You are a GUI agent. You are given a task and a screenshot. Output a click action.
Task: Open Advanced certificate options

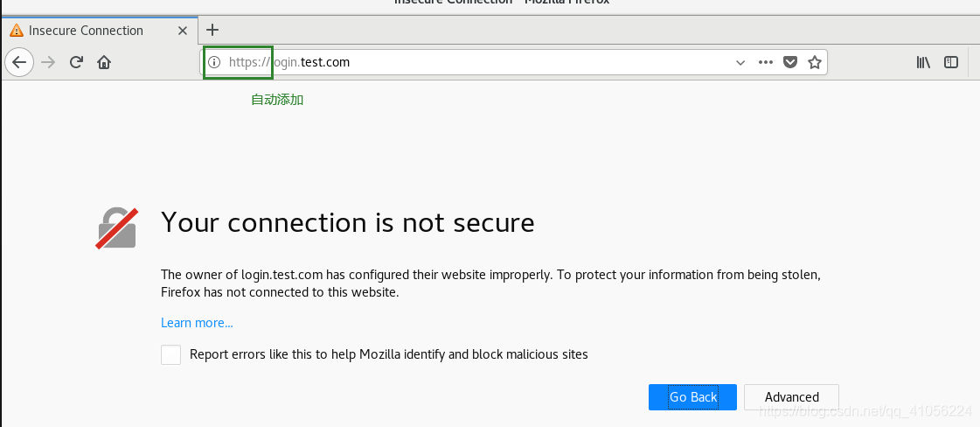[x=791, y=397]
